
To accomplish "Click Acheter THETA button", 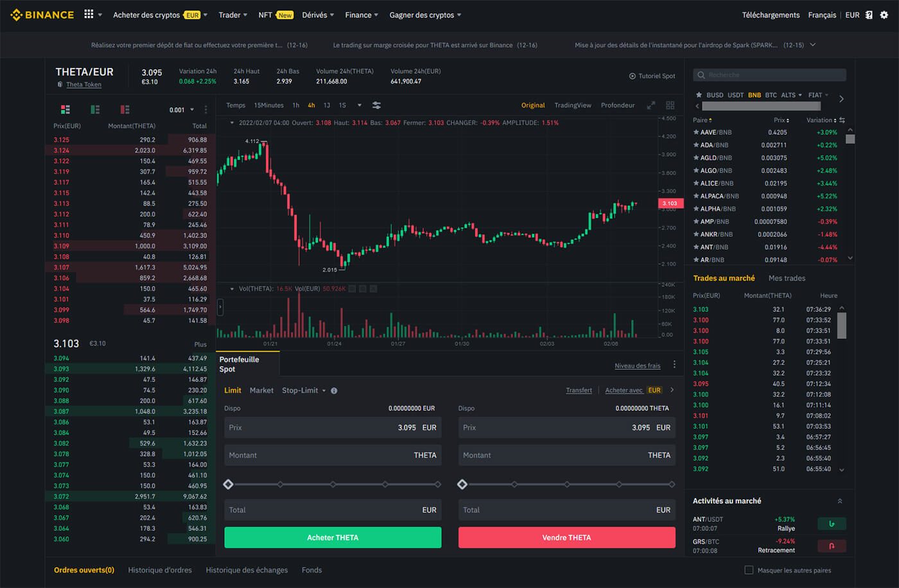I will (x=333, y=537).
